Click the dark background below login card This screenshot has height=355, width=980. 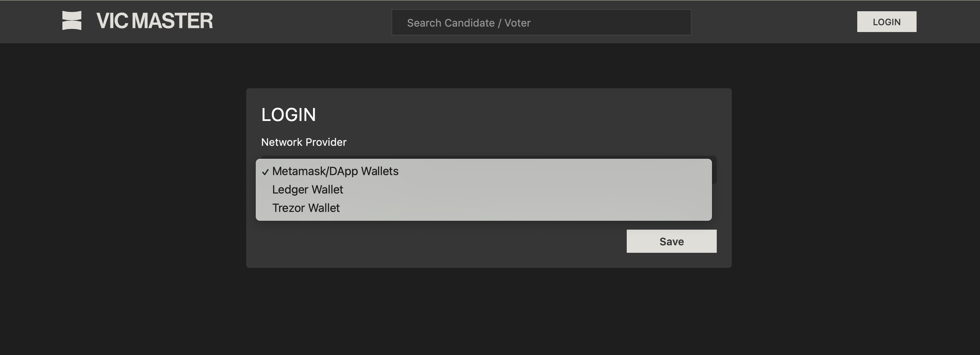click(489, 312)
